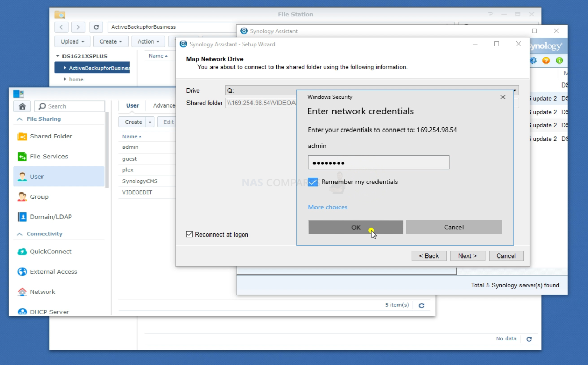Screen dimensions: 588x365
Task: Open the More choices link
Action: [x=328, y=207]
